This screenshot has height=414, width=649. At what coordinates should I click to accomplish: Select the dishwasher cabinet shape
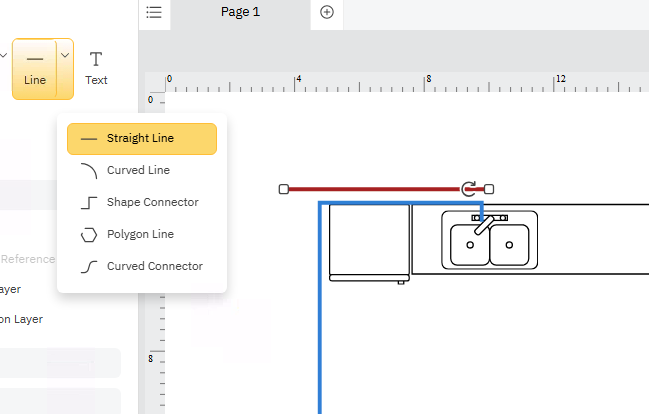click(x=369, y=243)
